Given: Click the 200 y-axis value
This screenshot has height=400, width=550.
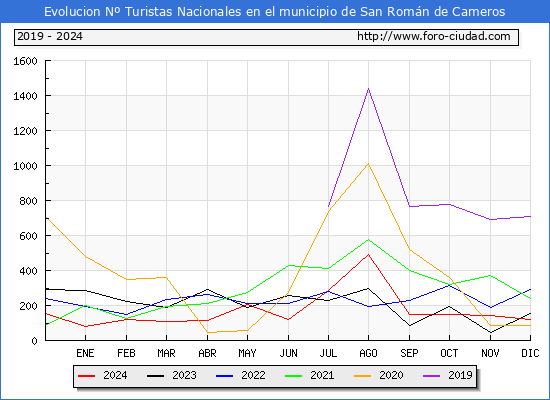Looking at the screenshot, I should point(28,306).
